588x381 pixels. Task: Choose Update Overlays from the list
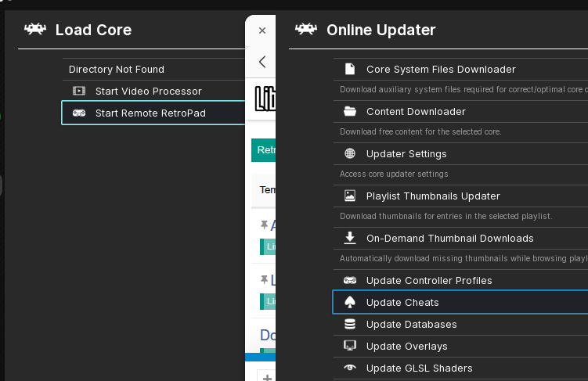[x=406, y=347]
